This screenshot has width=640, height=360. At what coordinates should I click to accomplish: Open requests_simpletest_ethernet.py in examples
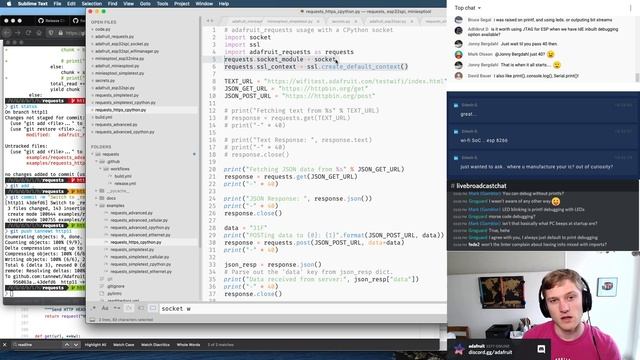coord(141,272)
